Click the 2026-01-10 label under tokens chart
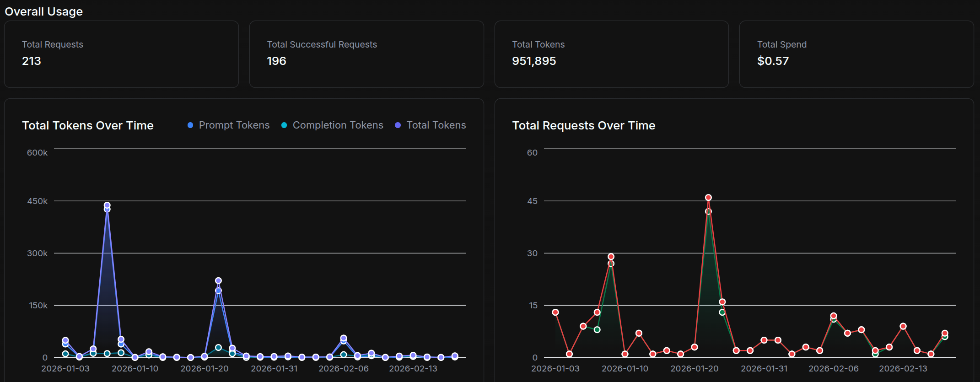The height and width of the screenshot is (382, 980). pyautogui.click(x=135, y=369)
